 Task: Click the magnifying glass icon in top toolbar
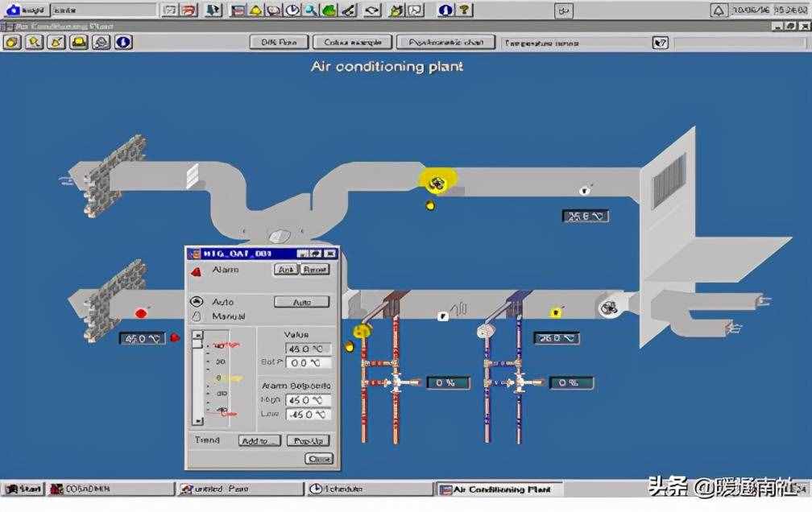(311, 10)
